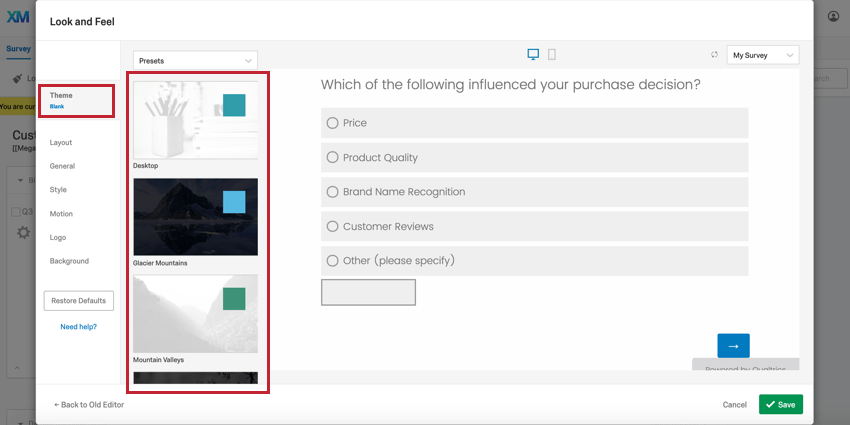Screen dimensions: 850x425
Task: Save the look and feel changes
Action: coord(780,404)
